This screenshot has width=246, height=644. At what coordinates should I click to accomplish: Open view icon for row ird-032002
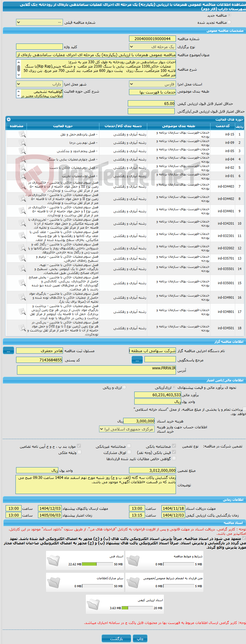pyautogui.click(x=22, y=248)
